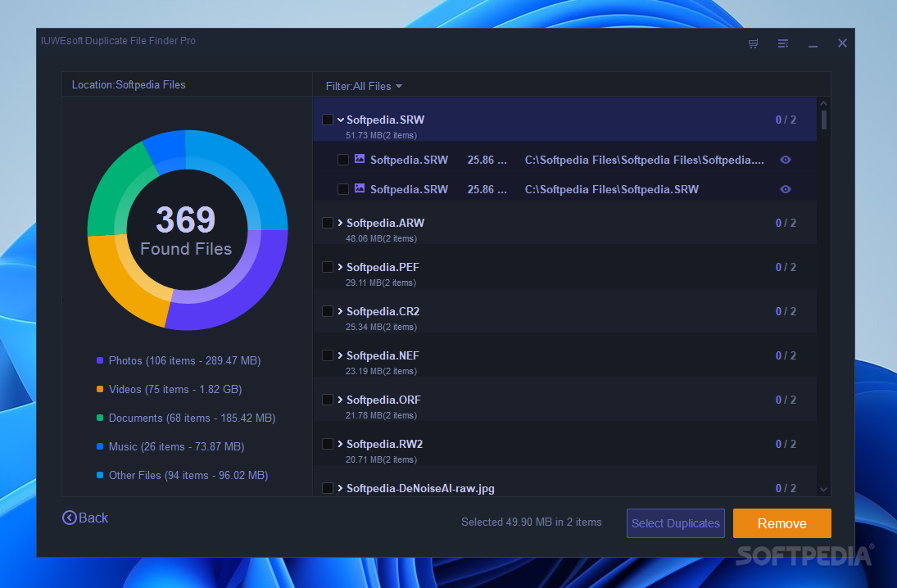This screenshot has height=588, width=897.
Task: Select Videos (75 items - 1.82 GB)
Action: (175, 390)
